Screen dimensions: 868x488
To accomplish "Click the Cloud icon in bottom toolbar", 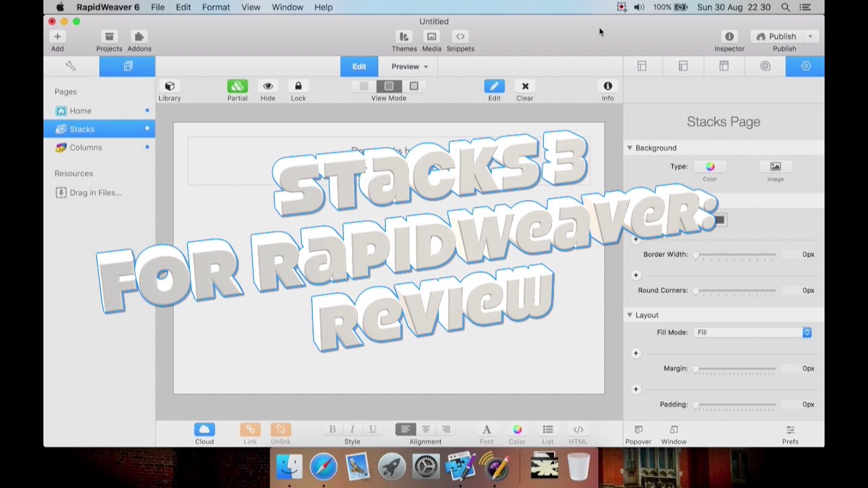I will pos(204,430).
